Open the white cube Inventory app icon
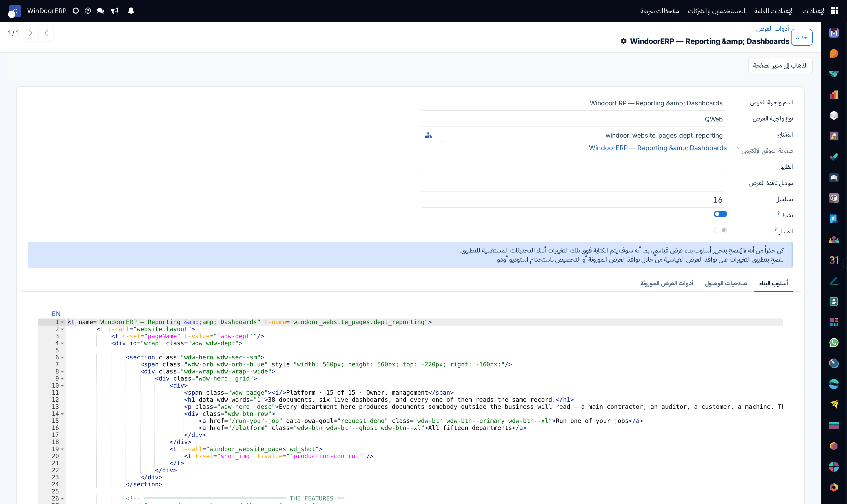This screenshot has width=847, height=504. click(x=834, y=115)
